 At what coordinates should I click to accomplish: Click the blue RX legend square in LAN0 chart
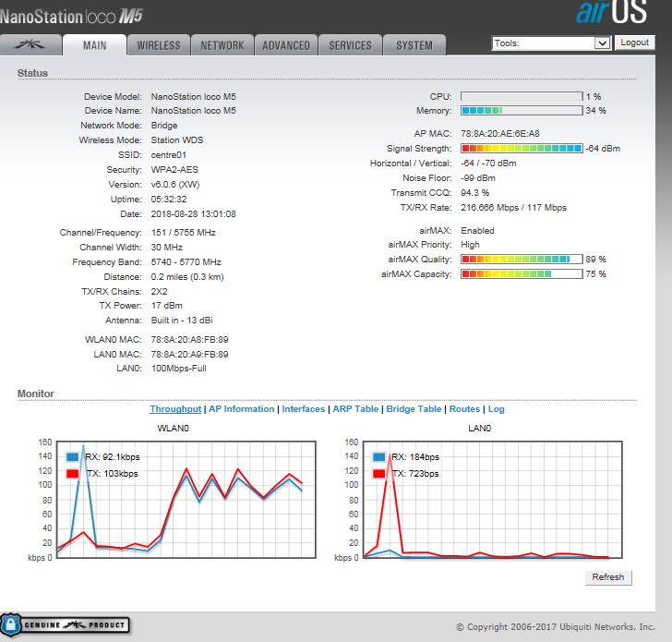coord(378,457)
